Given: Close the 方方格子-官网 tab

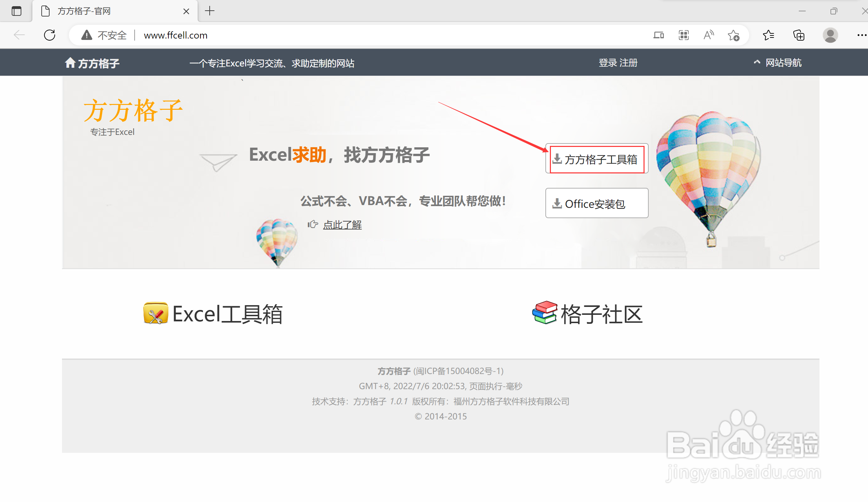Looking at the screenshot, I should coord(186,11).
